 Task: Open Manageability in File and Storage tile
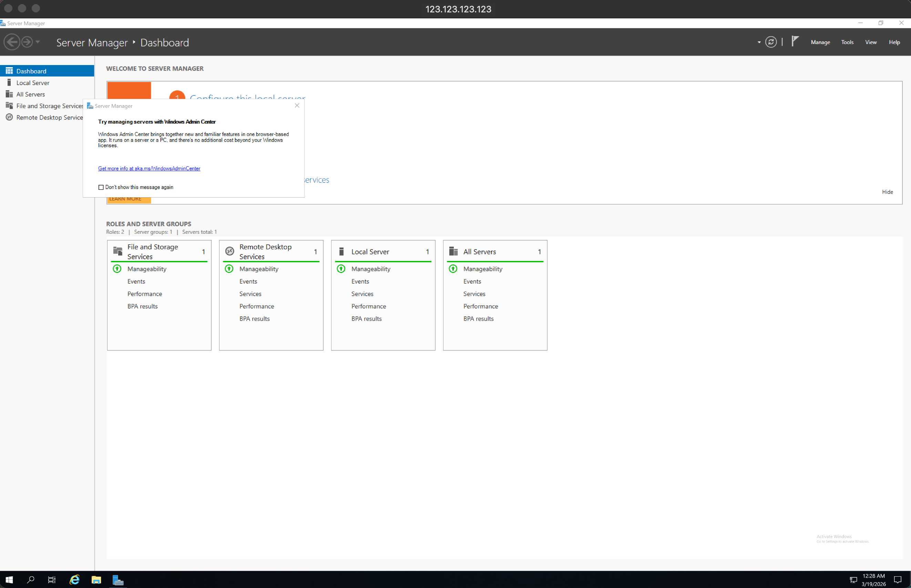(x=147, y=269)
